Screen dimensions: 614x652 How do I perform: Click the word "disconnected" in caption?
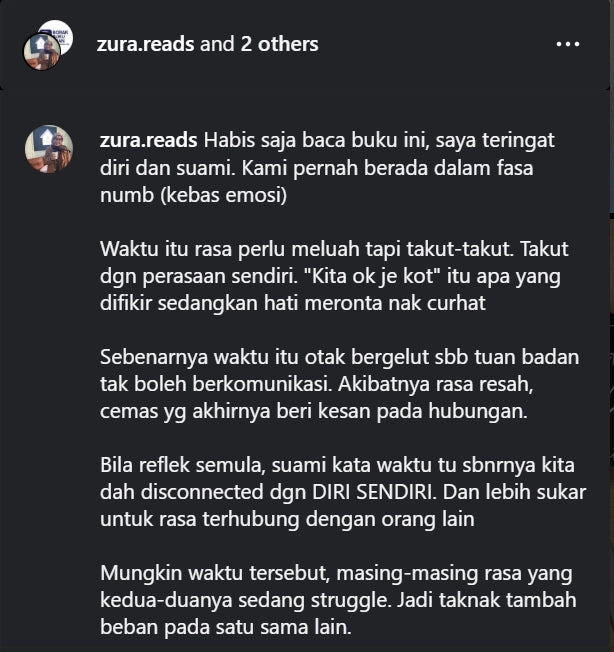pyautogui.click(x=202, y=492)
